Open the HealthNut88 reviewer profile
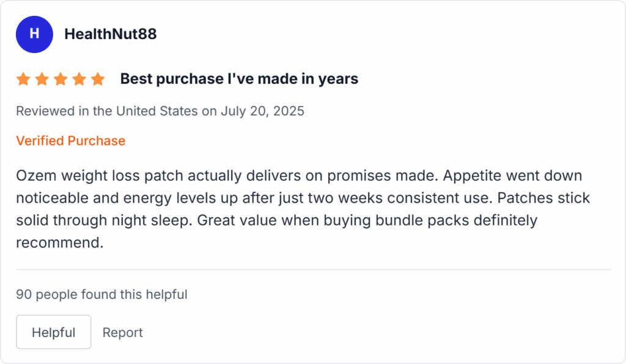Image resolution: width=626 pixels, height=364 pixels. pos(110,34)
